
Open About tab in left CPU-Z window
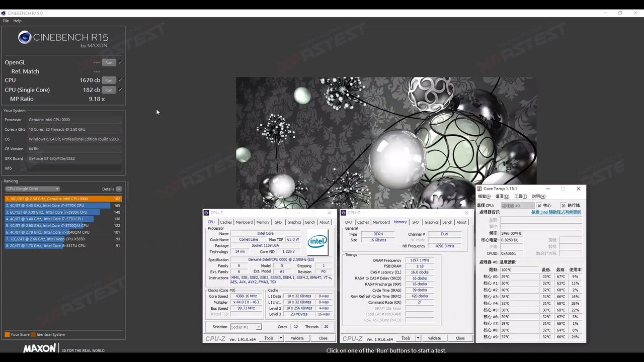[x=325, y=222]
